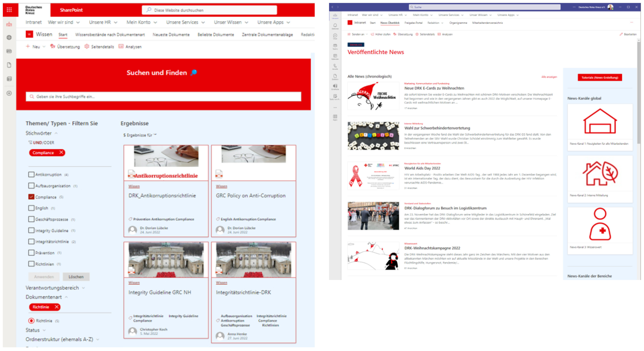Open Organigramme tab in the Teams window
The image size is (644, 351).
(x=458, y=23)
